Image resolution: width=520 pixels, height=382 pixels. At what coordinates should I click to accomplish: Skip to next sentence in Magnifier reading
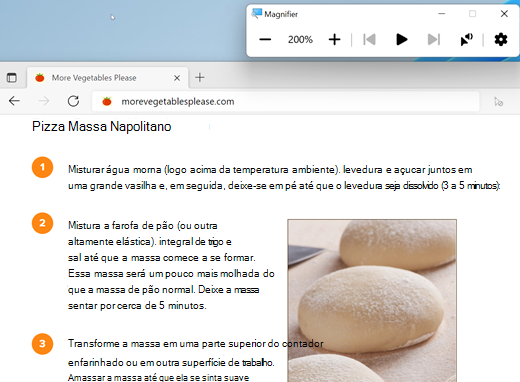pos(434,40)
